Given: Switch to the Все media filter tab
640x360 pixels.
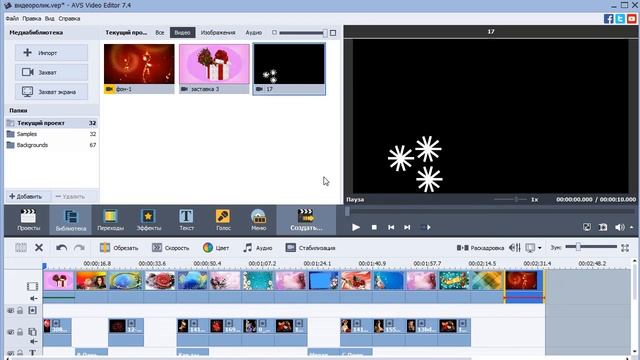Looking at the screenshot, I should coord(160,33).
